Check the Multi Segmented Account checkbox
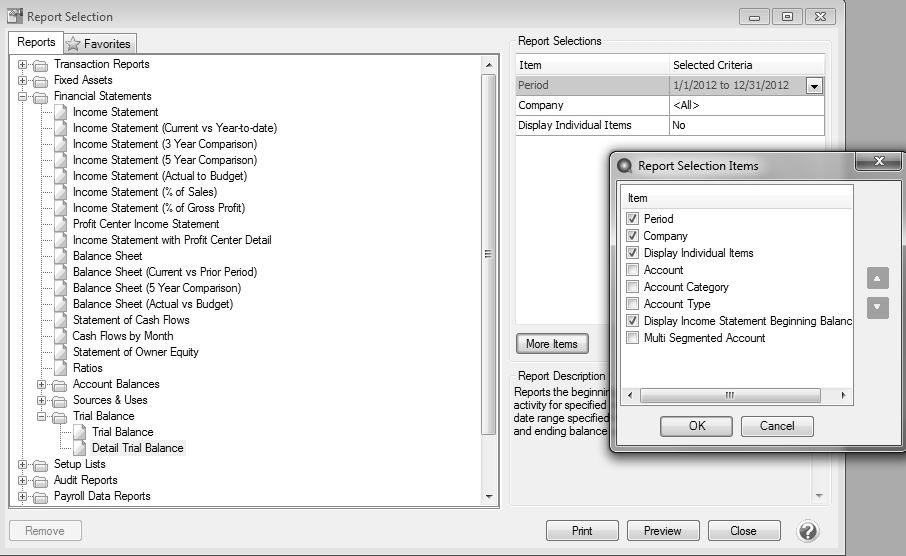The height and width of the screenshot is (556, 906). [632, 338]
